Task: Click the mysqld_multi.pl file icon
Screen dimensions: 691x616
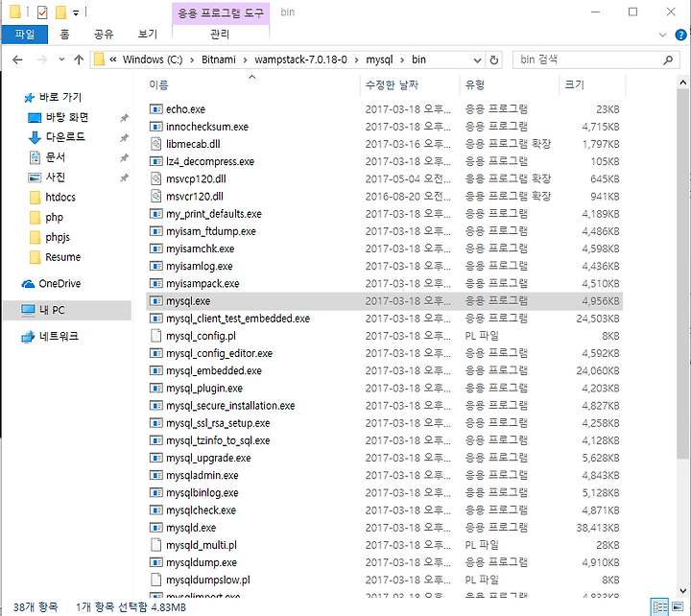Action: pos(156,545)
